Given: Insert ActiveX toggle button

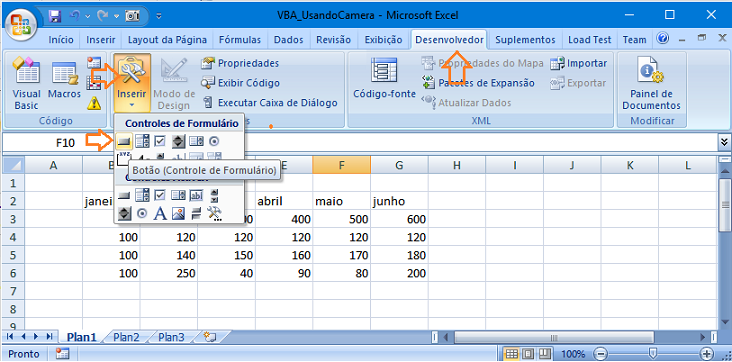Looking at the screenshot, I should pos(196,213).
